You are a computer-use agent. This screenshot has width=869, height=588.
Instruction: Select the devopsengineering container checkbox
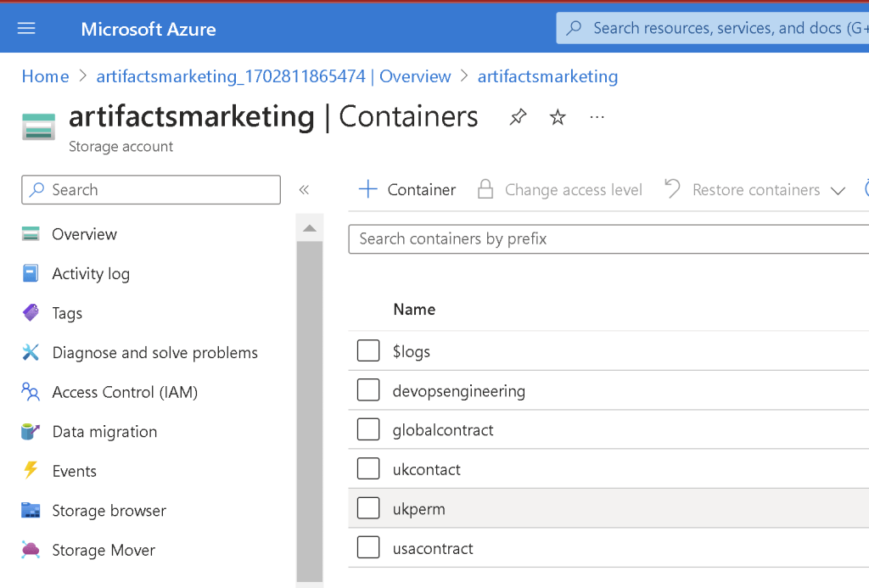click(368, 389)
